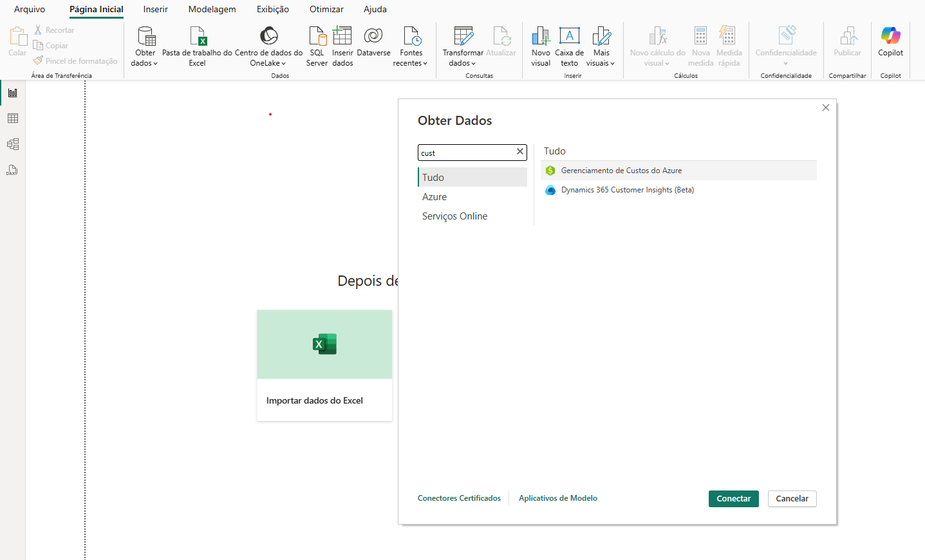Select the Serviços Online category
The height and width of the screenshot is (560, 925).
coord(472,216)
